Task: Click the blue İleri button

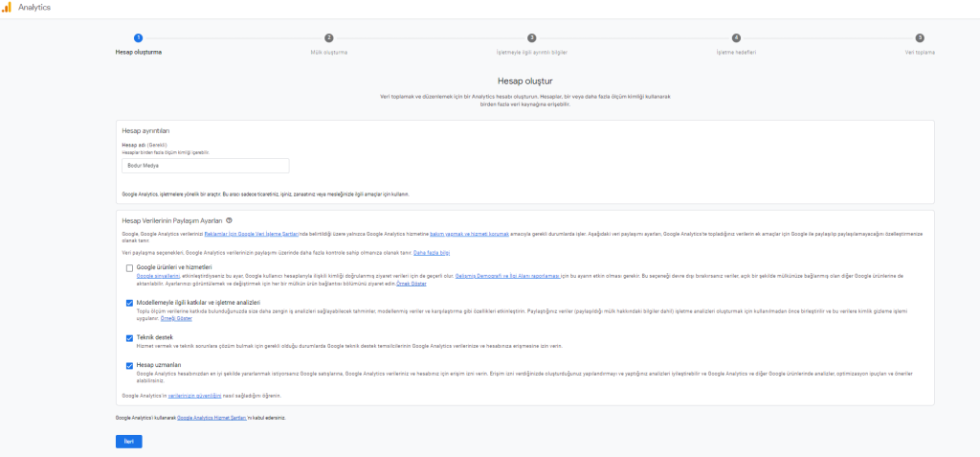Action: click(129, 442)
